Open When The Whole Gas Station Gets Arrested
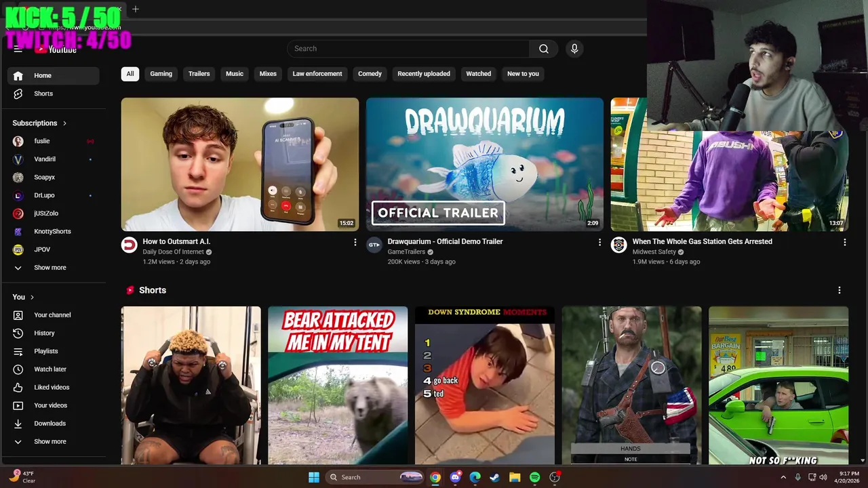 [x=703, y=241]
